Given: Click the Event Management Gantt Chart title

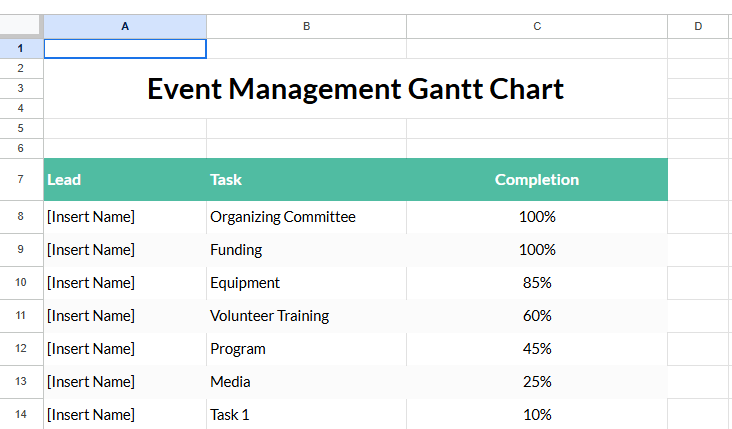Looking at the screenshot, I should point(355,89).
